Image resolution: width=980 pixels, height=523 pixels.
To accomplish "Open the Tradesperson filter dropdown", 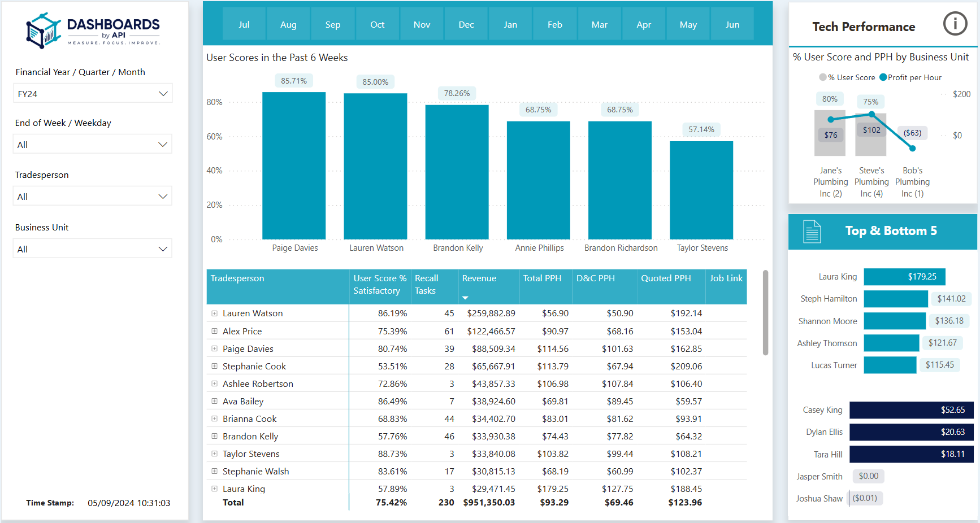I will pos(93,197).
